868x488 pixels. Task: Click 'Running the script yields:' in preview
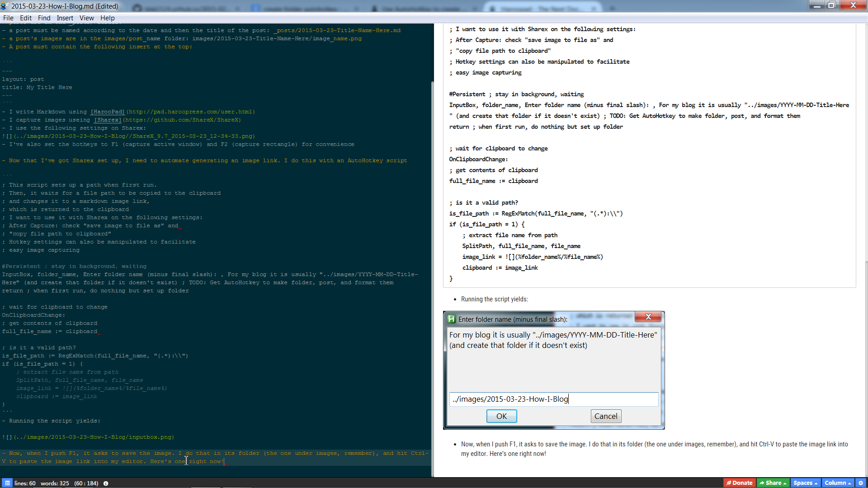pyautogui.click(x=495, y=299)
